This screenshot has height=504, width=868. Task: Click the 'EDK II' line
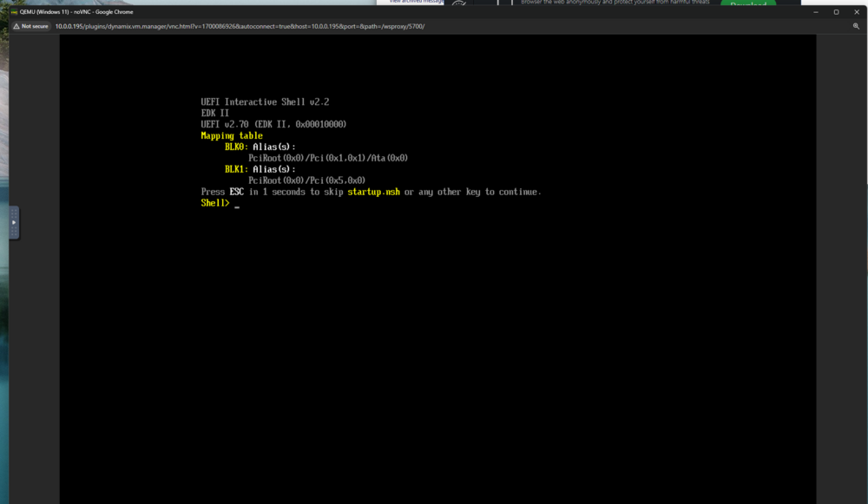(214, 113)
